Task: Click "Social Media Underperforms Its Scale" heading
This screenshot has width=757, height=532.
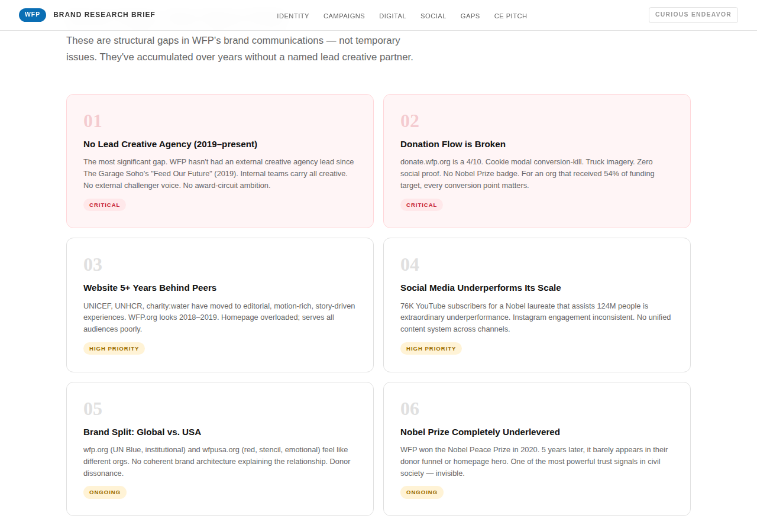Action: tap(481, 288)
